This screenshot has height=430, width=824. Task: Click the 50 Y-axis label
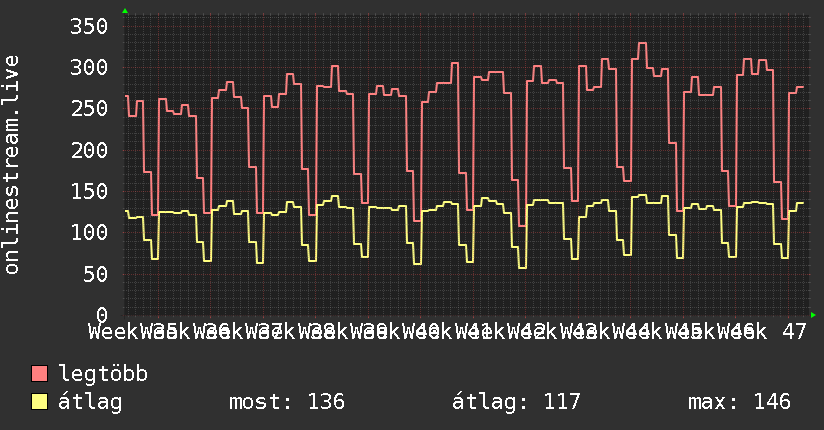pyautogui.click(x=95, y=274)
